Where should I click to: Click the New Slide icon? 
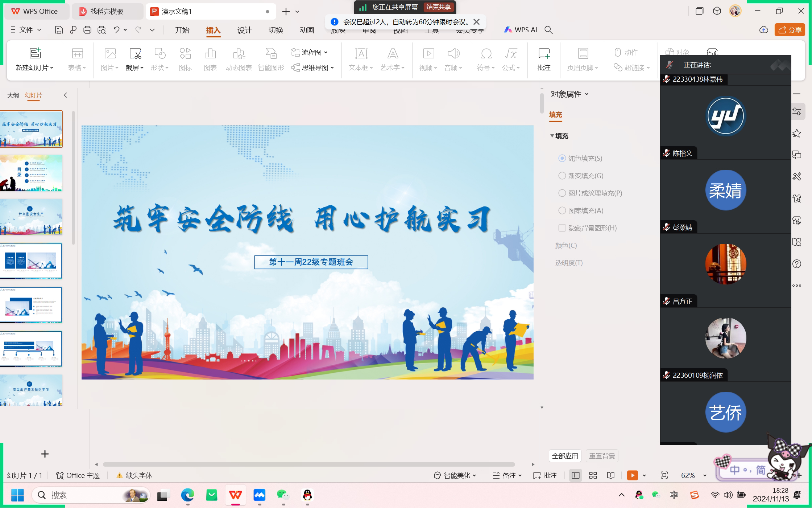point(35,53)
